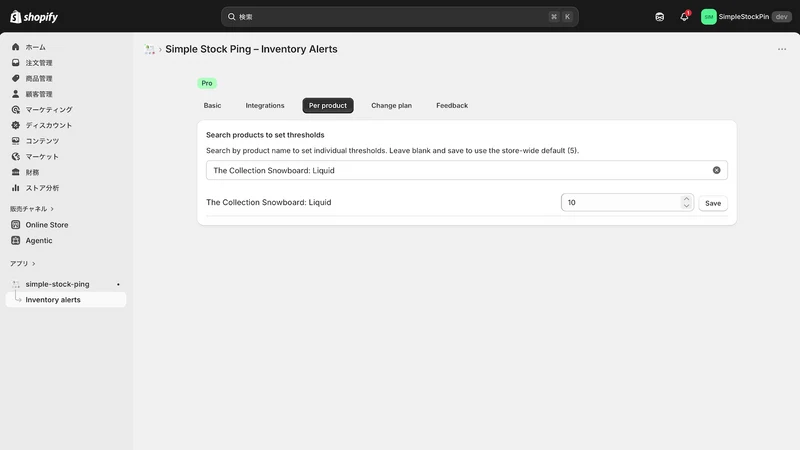Click the Online Store channel icon

(x=15, y=224)
